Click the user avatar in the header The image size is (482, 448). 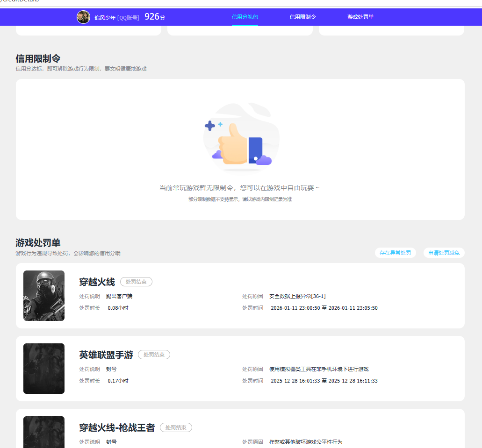pos(83,17)
